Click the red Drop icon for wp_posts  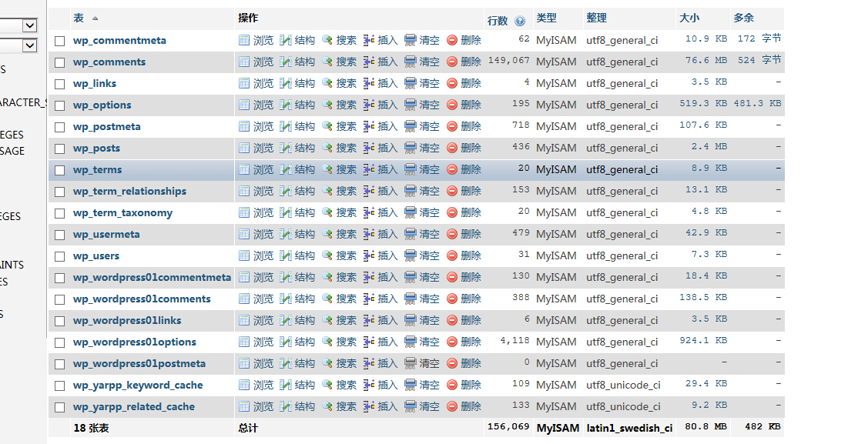pos(452,148)
